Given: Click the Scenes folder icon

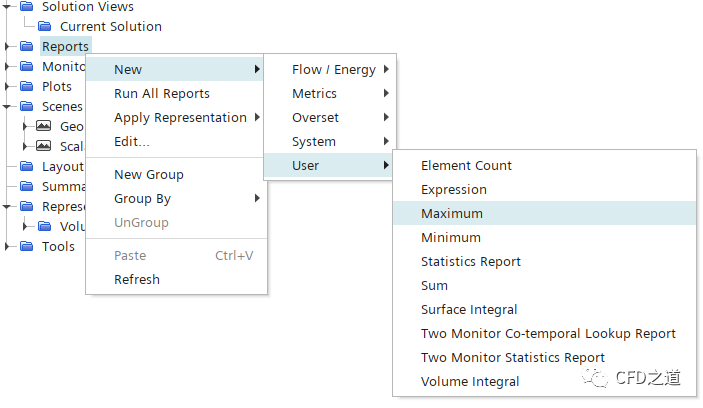Looking at the screenshot, I should 27,107.
